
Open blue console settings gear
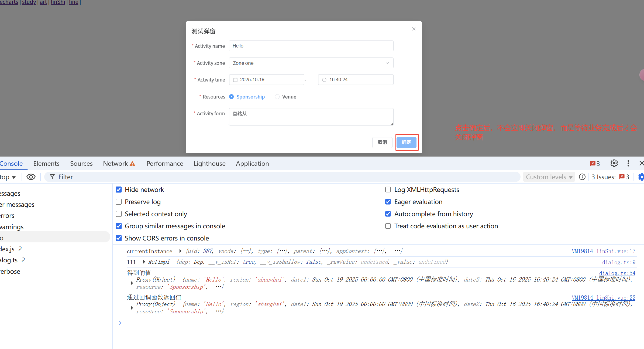click(x=641, y=177)
